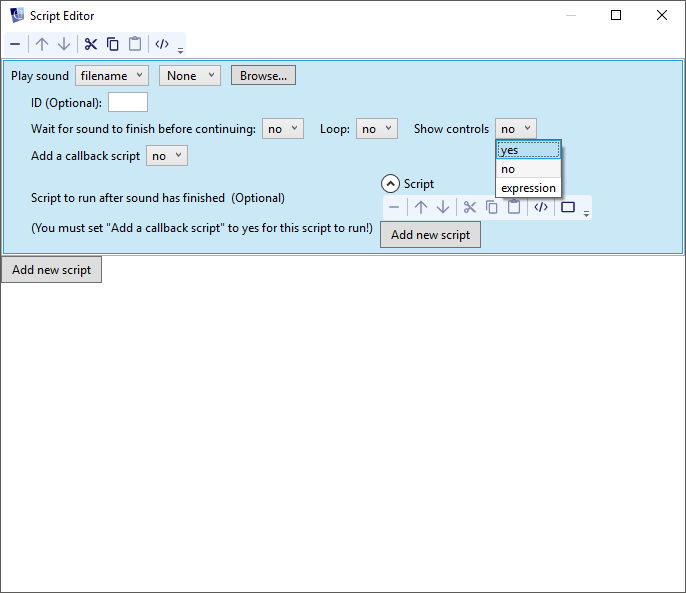Viewport: 686px width, 593px height.
Task: Click 'Wait for sound to finish before continuing:' label
Action: [x=143, y=129]
